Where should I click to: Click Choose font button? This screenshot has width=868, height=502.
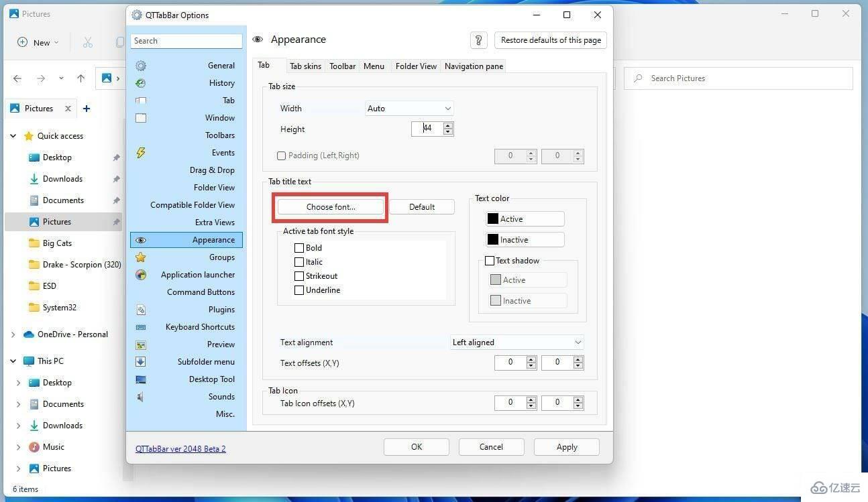tap(331, 207)
